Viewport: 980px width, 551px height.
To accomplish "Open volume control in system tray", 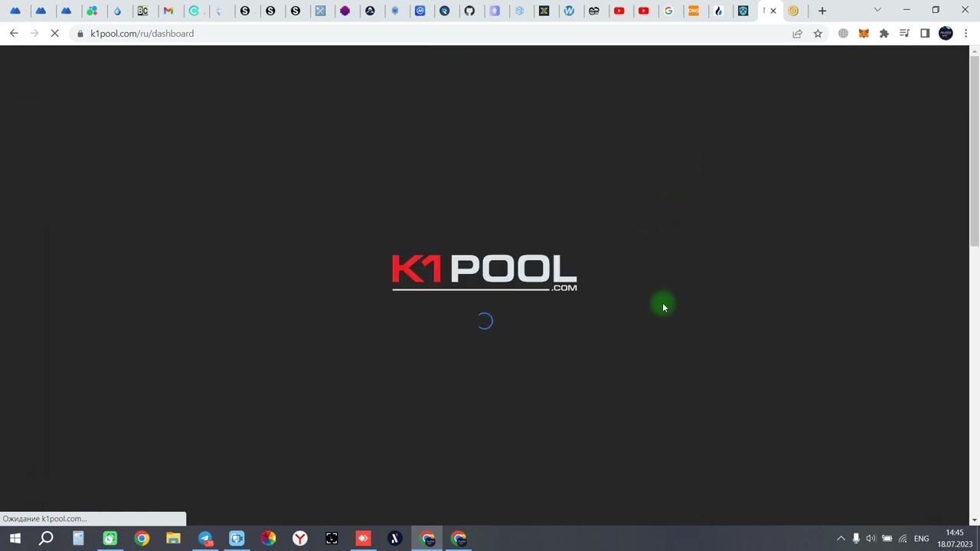I will click(871, 539).
